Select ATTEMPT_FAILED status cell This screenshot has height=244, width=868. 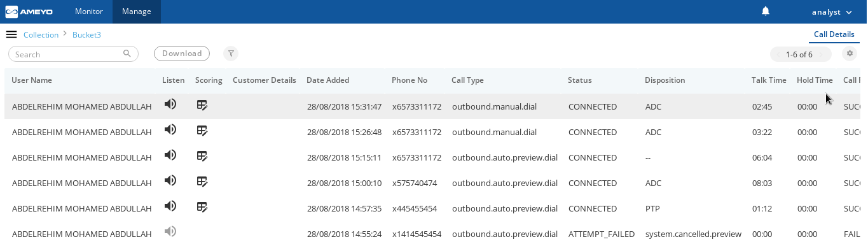point(602,234)
